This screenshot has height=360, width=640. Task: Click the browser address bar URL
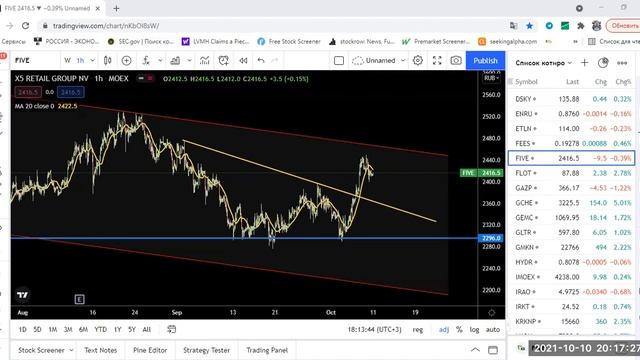[x=106, y=26]
